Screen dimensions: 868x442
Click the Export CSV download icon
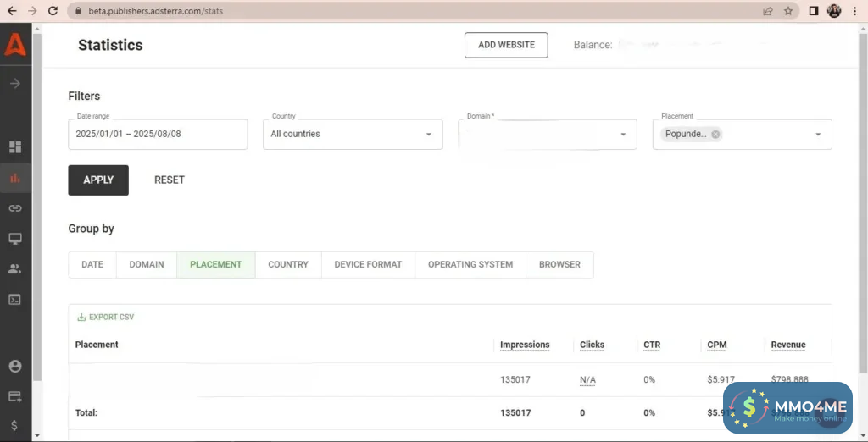pyautogui.click(x=81, y=317)
